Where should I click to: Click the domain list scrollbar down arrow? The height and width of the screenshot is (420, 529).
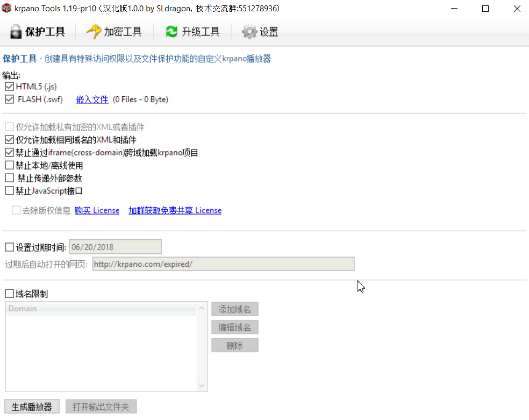(x=202, y=386)
